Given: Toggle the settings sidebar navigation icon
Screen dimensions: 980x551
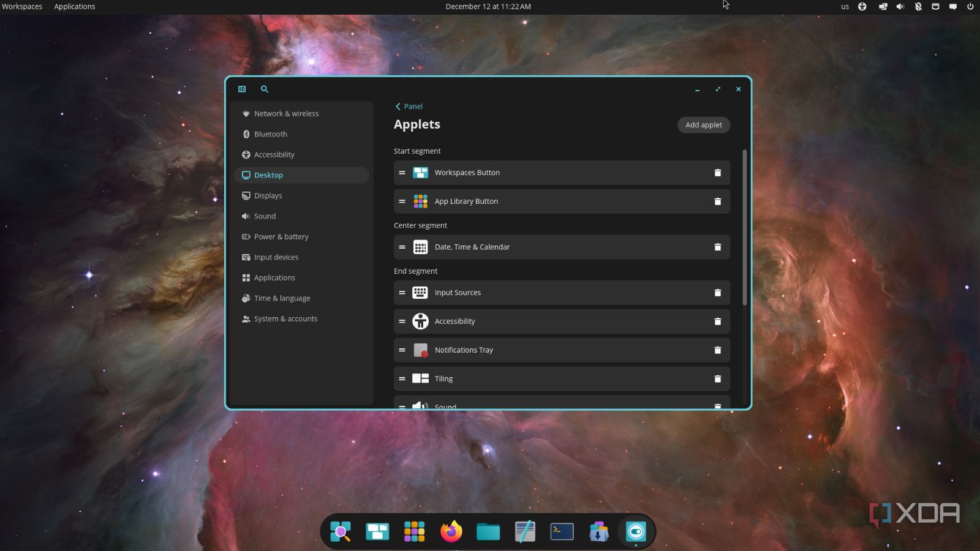Looking at the screenshot, I should tap(242, 89).
